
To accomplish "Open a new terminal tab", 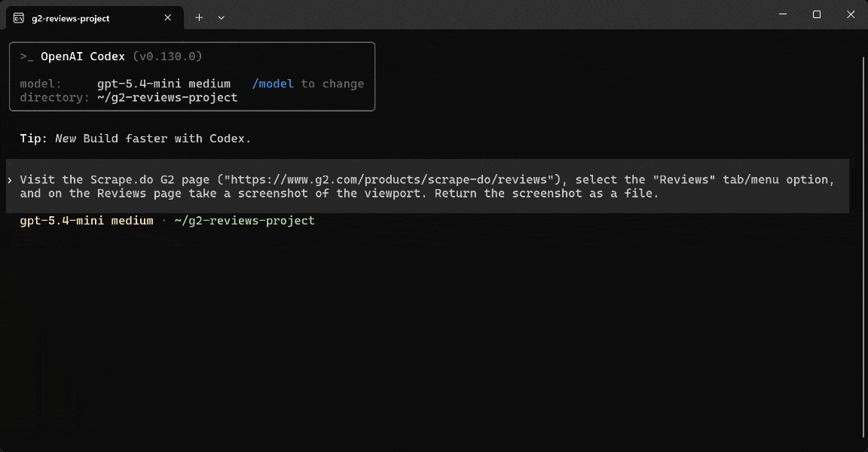I will tap(199, 18).
